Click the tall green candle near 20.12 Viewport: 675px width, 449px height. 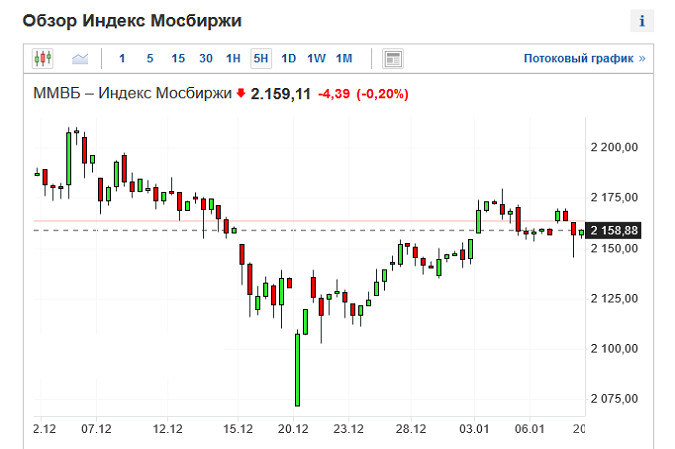point(297,370)
